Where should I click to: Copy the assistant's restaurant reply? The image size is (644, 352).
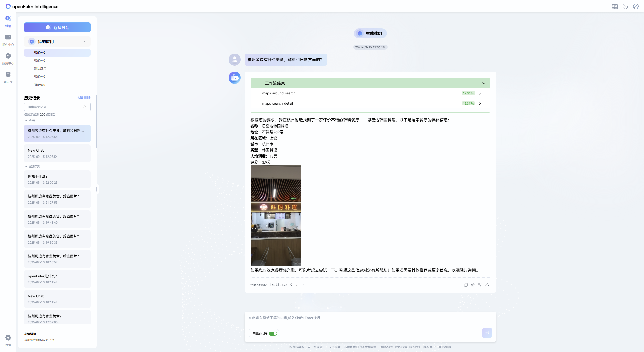coord(466,285)
